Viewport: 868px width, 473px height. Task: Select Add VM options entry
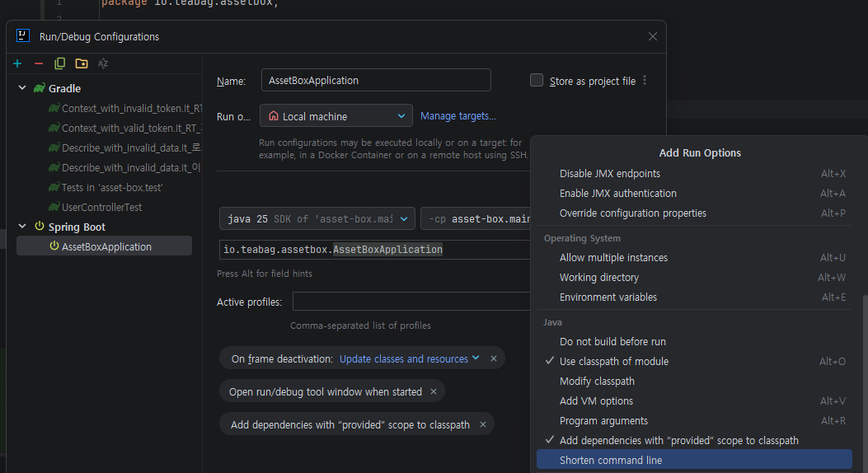click(694, 401)
